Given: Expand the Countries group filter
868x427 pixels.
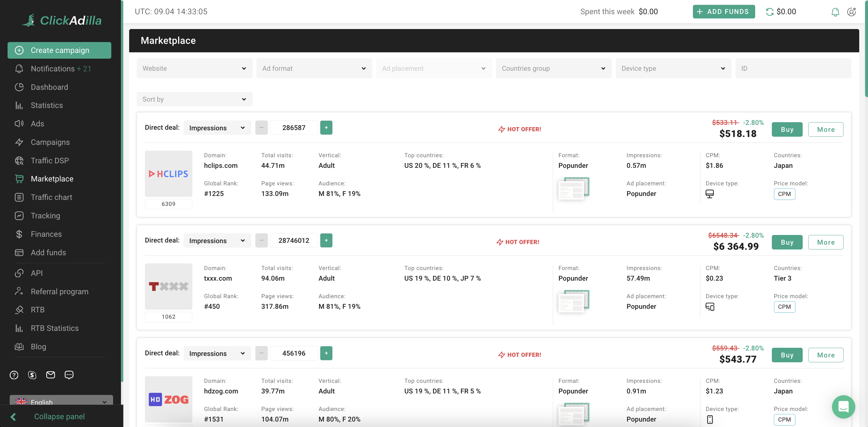Looking at the screenshot, I should (553, 68).
